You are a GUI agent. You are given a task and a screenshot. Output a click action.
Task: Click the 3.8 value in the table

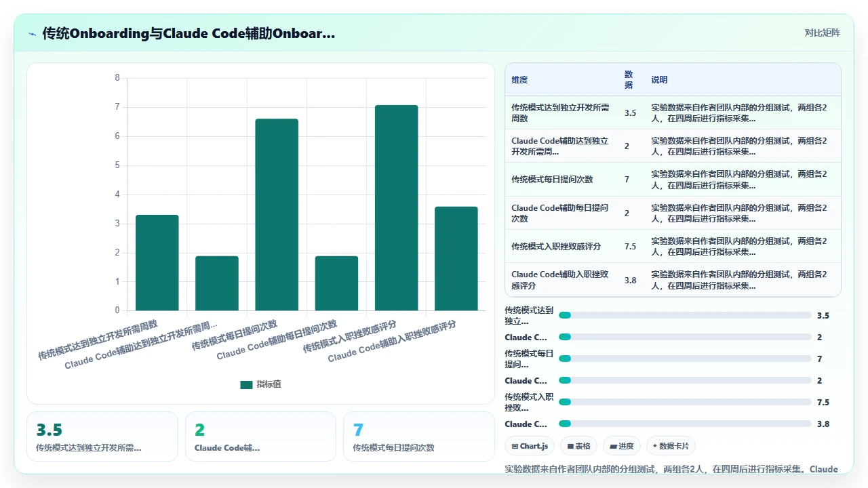630,280
